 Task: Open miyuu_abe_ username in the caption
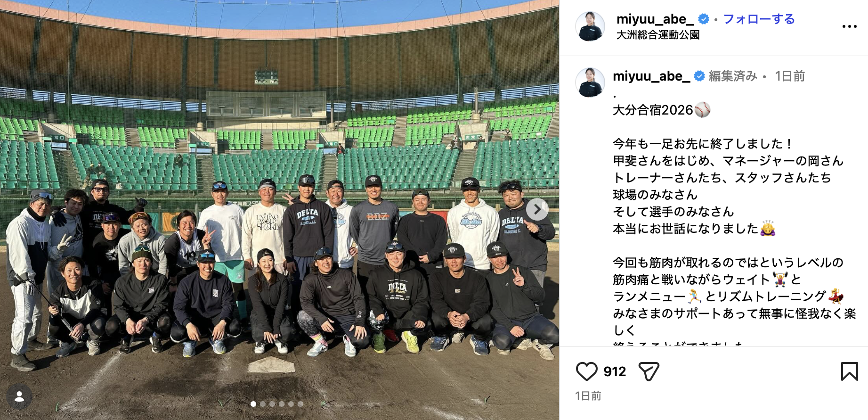click(x=651, y=76)
